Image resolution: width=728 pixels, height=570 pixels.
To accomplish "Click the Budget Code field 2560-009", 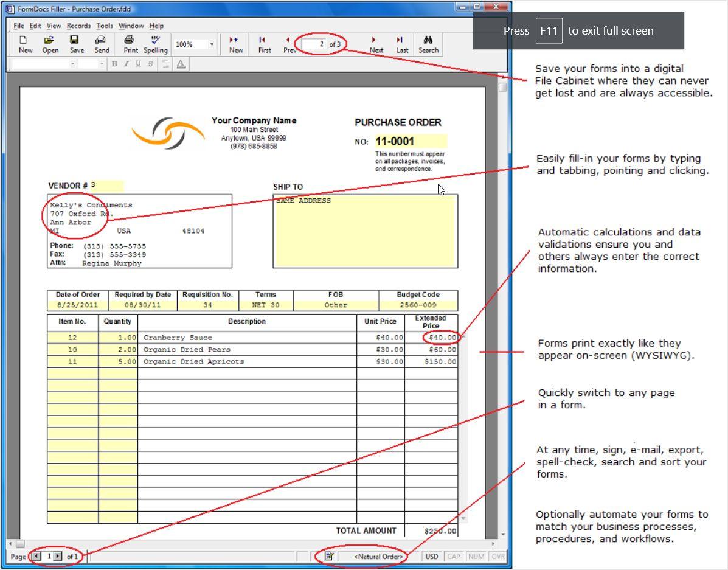I will coord(418,305).
